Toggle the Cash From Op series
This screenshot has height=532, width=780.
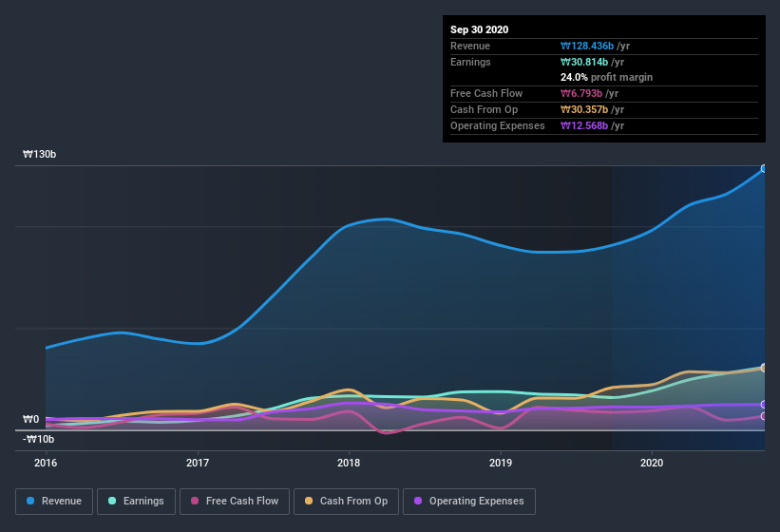click(x=346, y=502)
